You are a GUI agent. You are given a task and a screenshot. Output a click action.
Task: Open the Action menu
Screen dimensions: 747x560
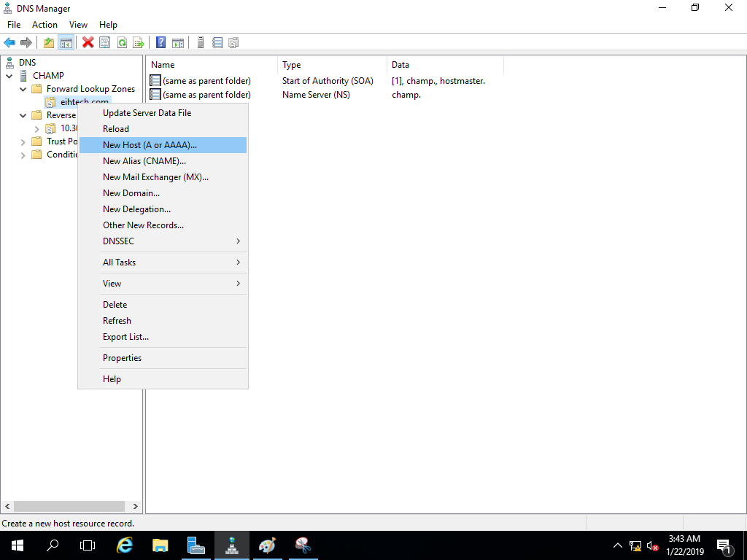(x=44, y=25)
